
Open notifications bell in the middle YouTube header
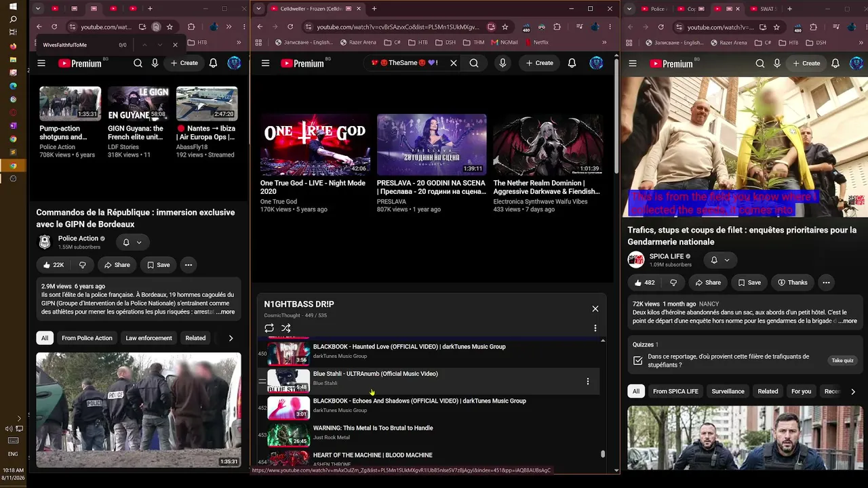[572, 63]
